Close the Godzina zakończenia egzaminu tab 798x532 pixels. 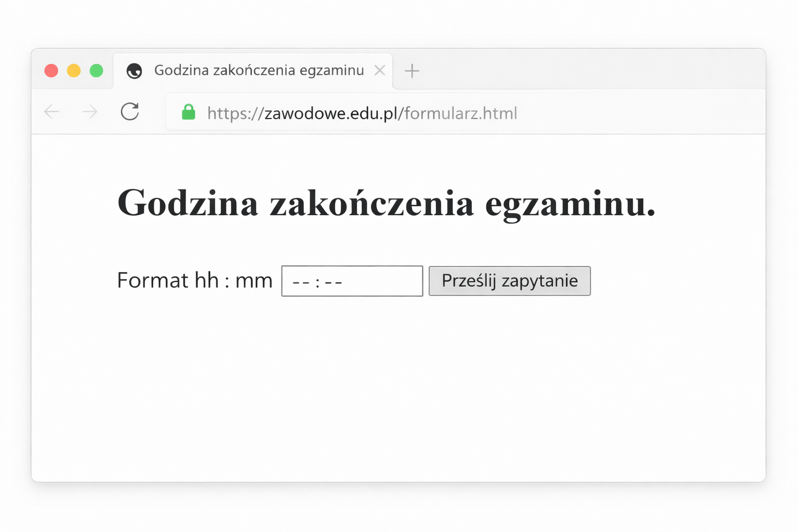tap(380, 71)
